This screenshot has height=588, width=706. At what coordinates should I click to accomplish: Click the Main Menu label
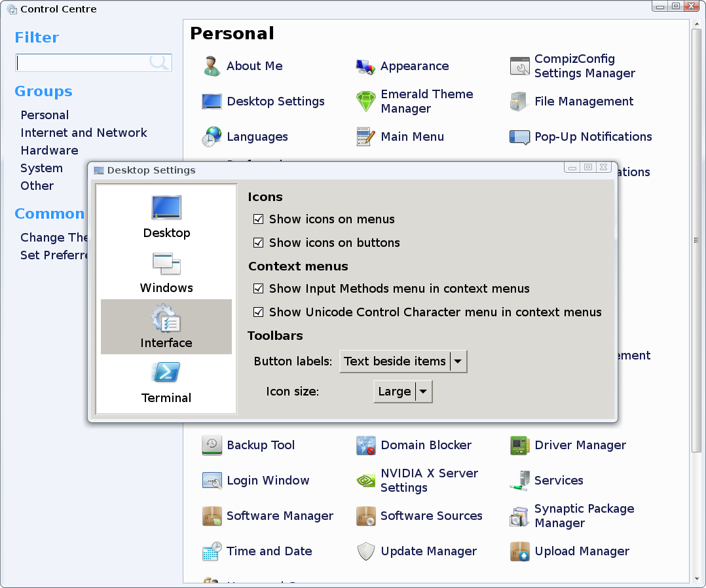point(412,137)
